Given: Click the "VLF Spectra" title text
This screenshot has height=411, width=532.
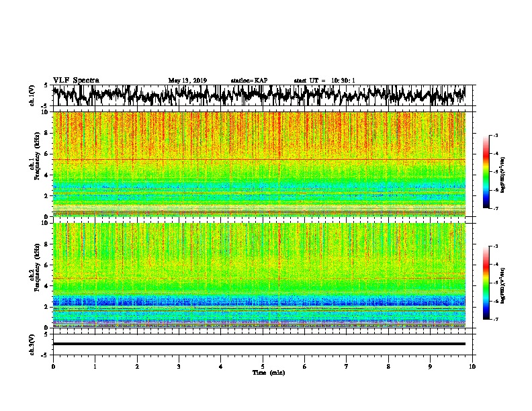Looking at the screenshot, I should [x=76, y=81].
